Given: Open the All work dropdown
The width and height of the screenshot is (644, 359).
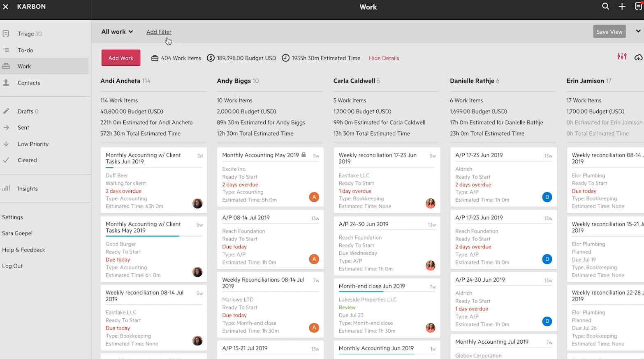Looking at the screenshot, I should point(116,31).
